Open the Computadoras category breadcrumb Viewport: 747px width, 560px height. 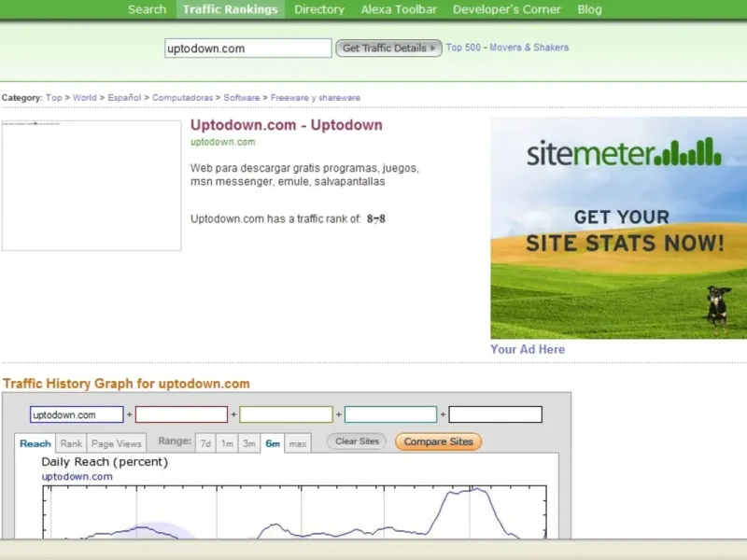182,98
